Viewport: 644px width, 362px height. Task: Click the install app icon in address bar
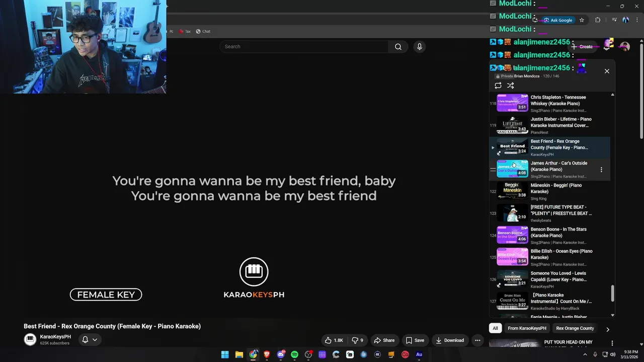(x=535, y=20)
